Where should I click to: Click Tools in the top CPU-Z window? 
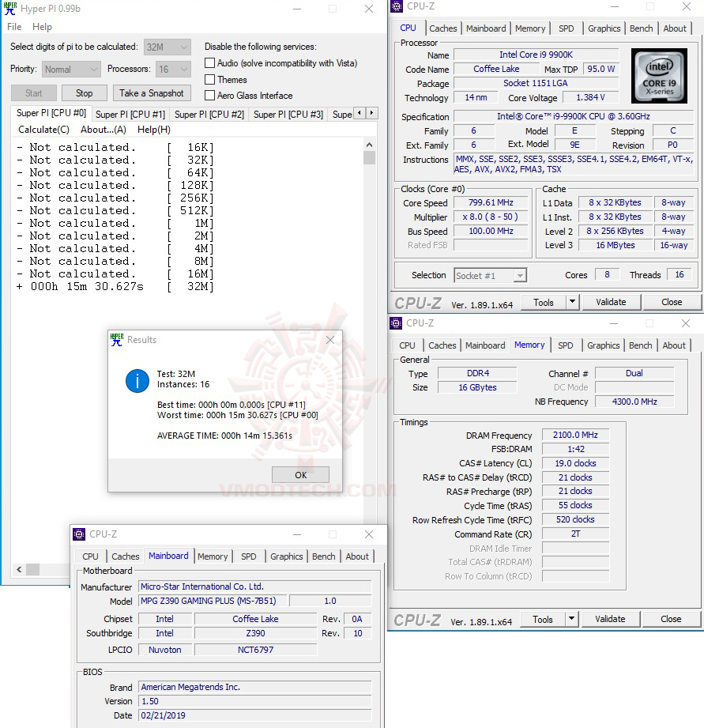tap(544, 302)
